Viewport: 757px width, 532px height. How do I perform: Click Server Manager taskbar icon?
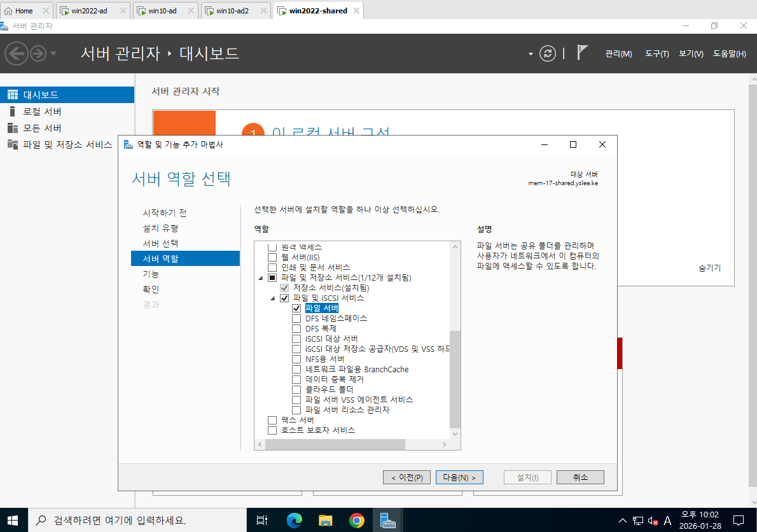coord(387,520)
